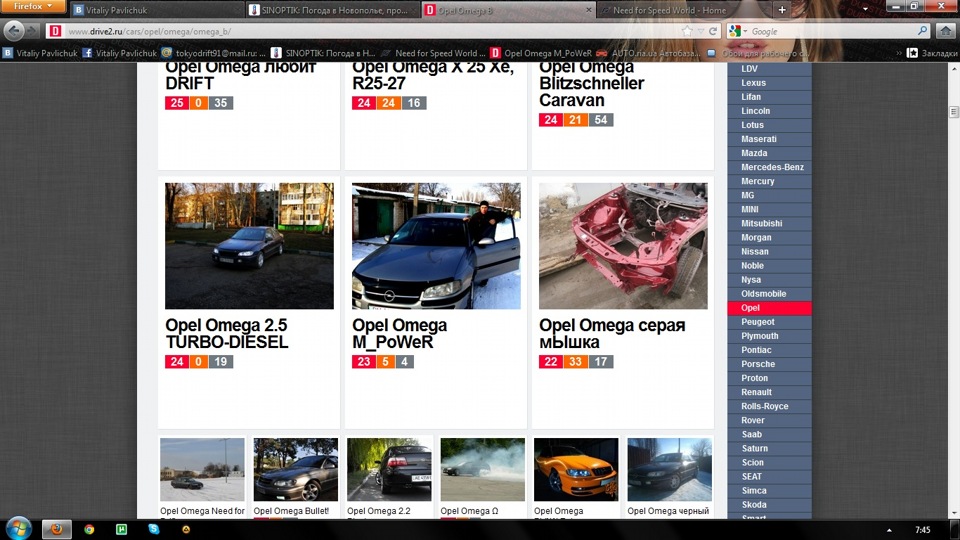The width and height of the screenshot is (960, 540).
Task: Click gray counter 35 under Omega DRIFT
Action: coord(220,103)
